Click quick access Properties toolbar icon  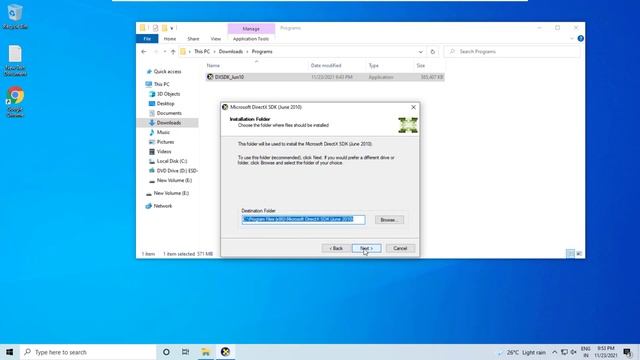[x=156, y=28]
